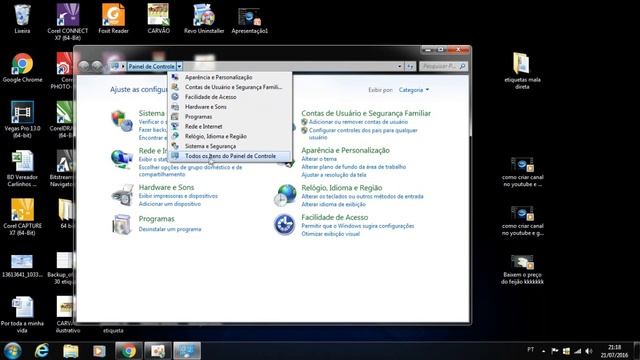The image size is (640, 360).
Task: Click Alterar idioma de exibição link
Action: pyautogui.click(x=333, y=204)
